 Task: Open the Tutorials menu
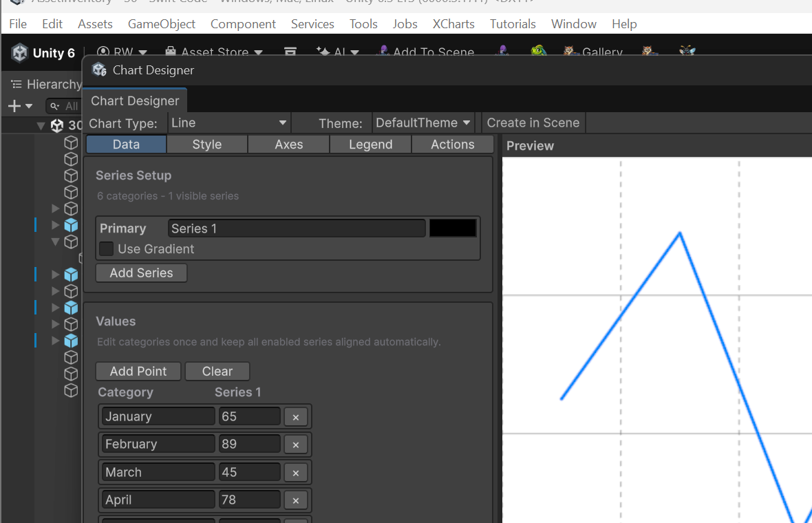513,24
